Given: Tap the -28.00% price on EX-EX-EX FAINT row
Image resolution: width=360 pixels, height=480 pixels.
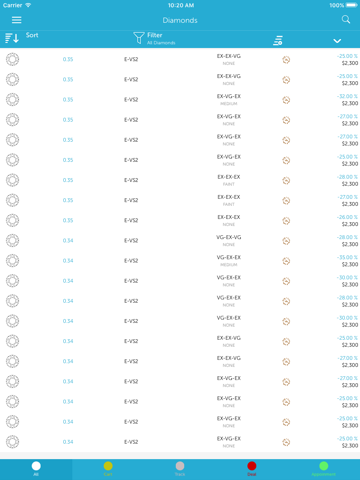Looking at the screenshot, I should click(x=348, y=177).
